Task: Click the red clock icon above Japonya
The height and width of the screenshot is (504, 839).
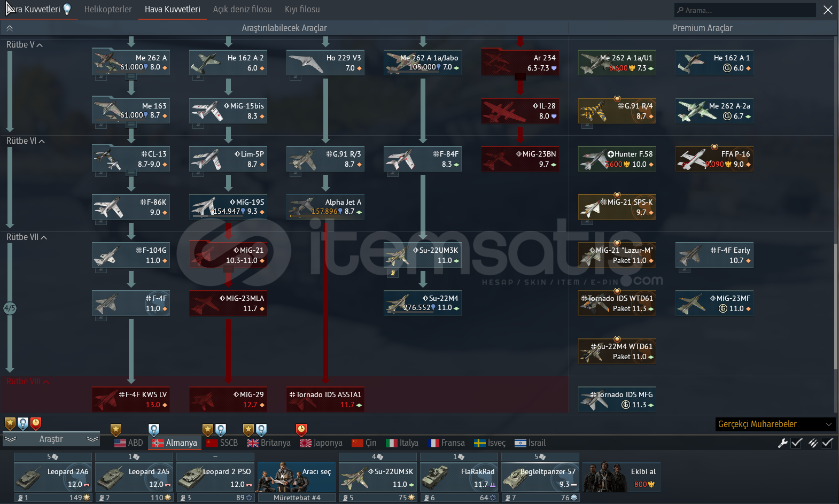Action: click(x=301, y=429)
